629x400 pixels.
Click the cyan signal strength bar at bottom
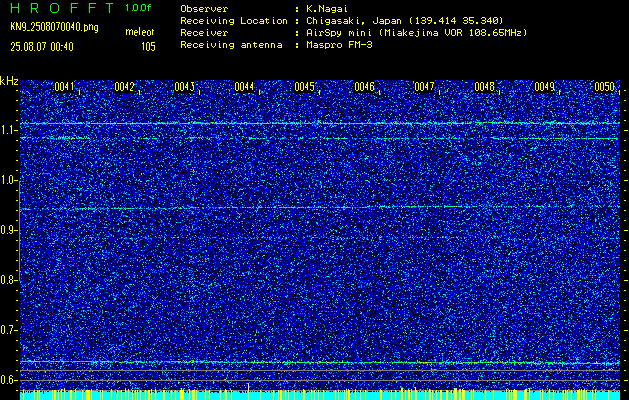[320, 395]
